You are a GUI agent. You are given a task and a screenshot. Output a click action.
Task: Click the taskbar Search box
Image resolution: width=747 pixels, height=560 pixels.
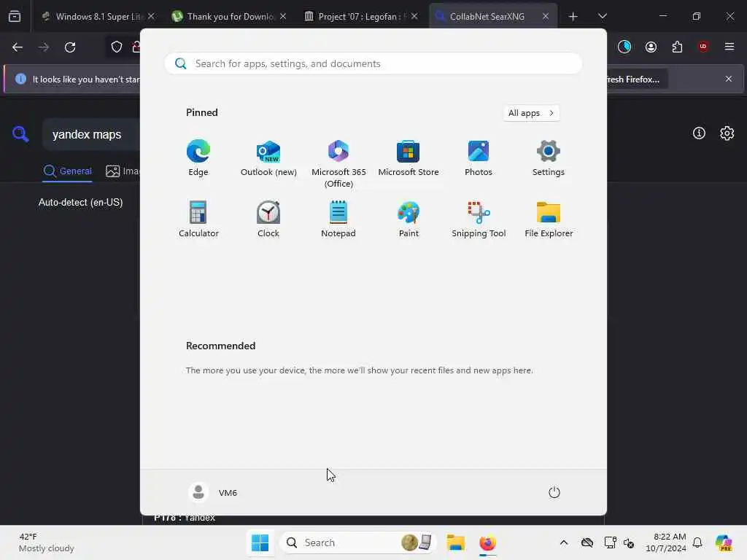[357, 542]
